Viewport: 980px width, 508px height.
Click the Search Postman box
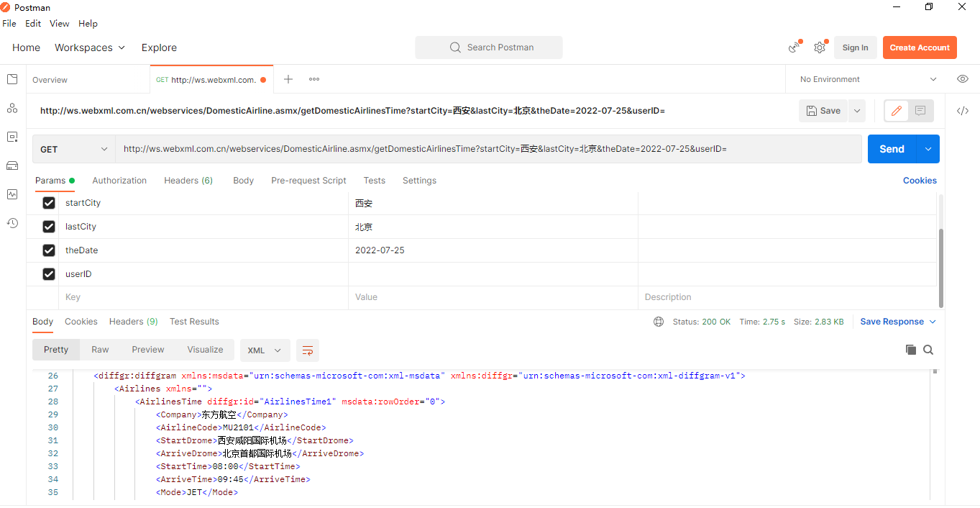(x=489, y=47)
